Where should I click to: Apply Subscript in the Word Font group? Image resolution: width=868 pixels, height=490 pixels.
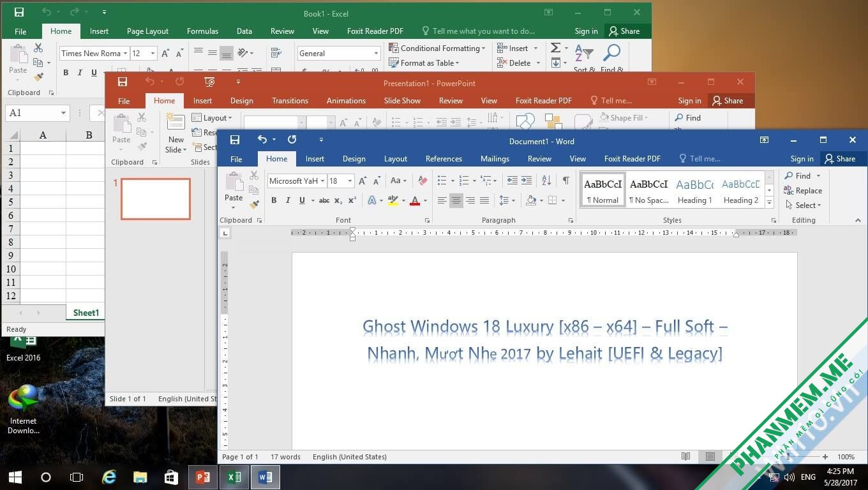(x=338, y=200)
